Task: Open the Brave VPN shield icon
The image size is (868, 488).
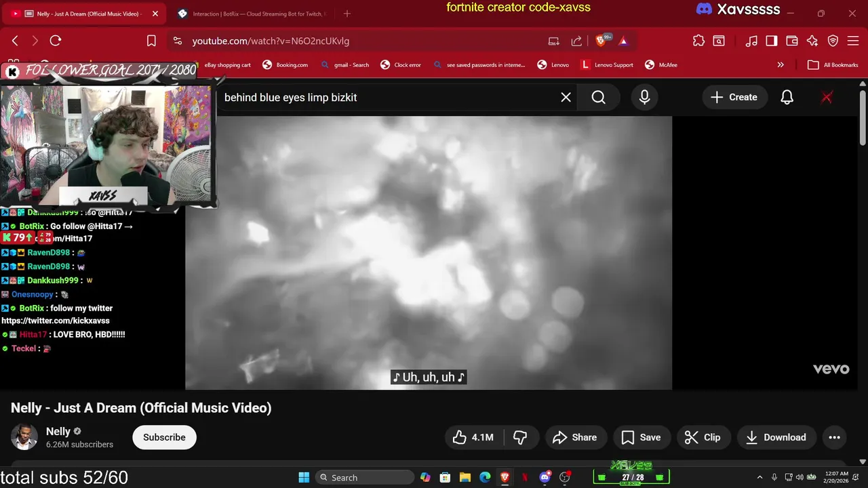Action: coord(833,41)
